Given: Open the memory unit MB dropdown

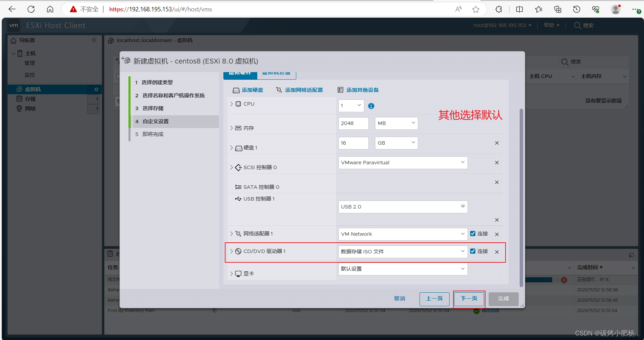Looking at the screenshot, I should [396, 123].
